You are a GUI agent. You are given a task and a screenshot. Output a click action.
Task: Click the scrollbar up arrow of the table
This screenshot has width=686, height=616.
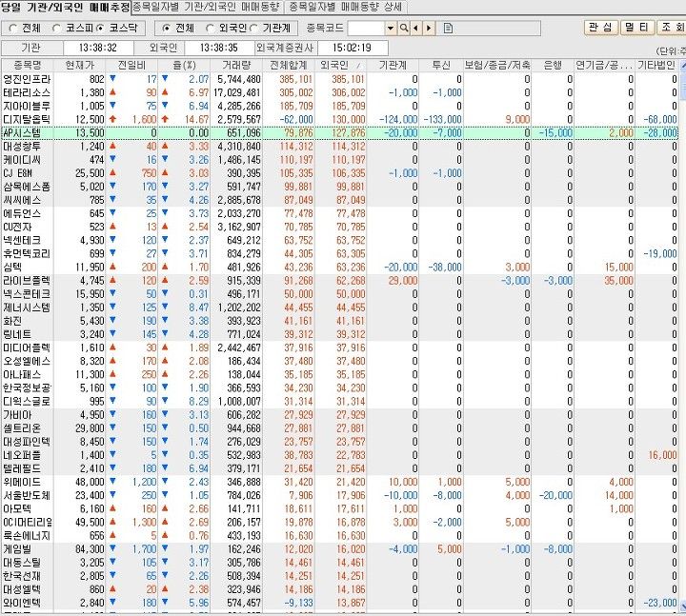click(x=682, y=66)
